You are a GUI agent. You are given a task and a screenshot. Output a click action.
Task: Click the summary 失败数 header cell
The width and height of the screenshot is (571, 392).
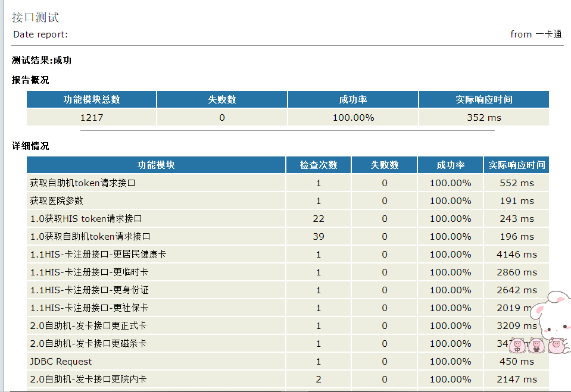[x=221, y=99]
